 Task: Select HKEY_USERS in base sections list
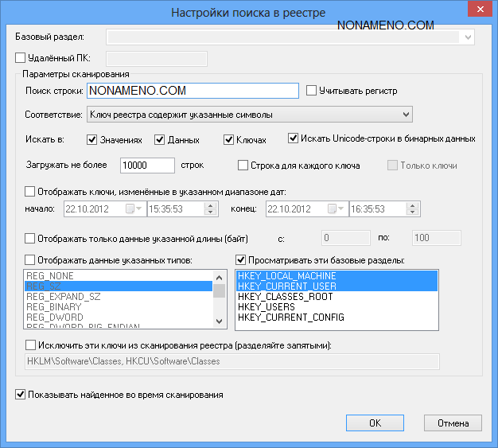point(266,306)
